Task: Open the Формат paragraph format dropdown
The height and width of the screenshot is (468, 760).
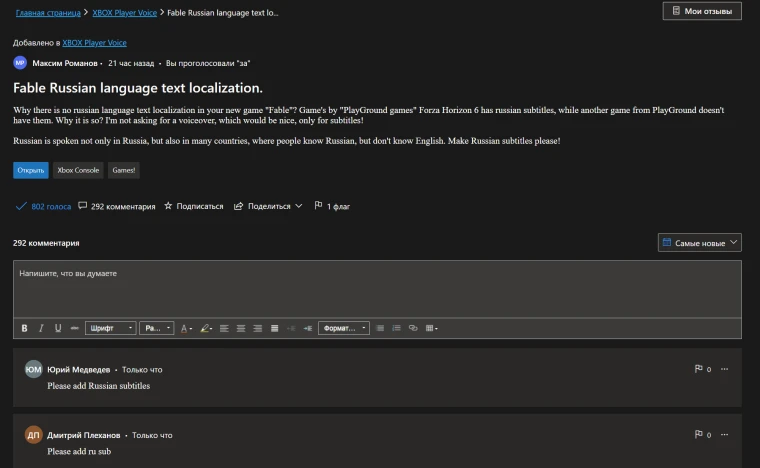Action: [x=344, y=328]
